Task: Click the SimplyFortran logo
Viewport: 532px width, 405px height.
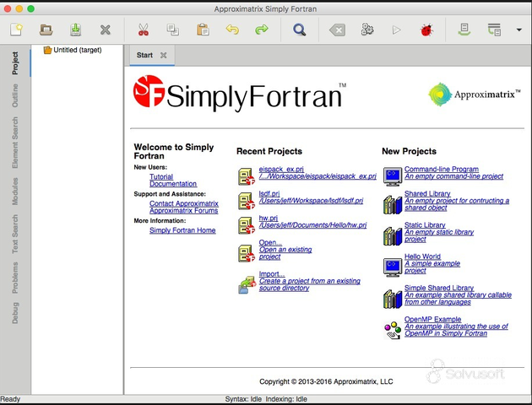Action: tap(240, 93)
